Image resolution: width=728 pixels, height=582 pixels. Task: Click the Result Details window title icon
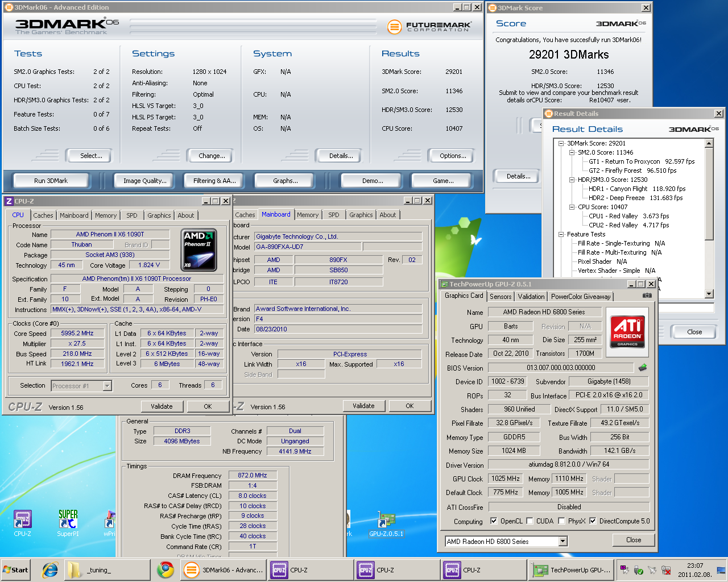pyautogui.click(x=549, y=114)
